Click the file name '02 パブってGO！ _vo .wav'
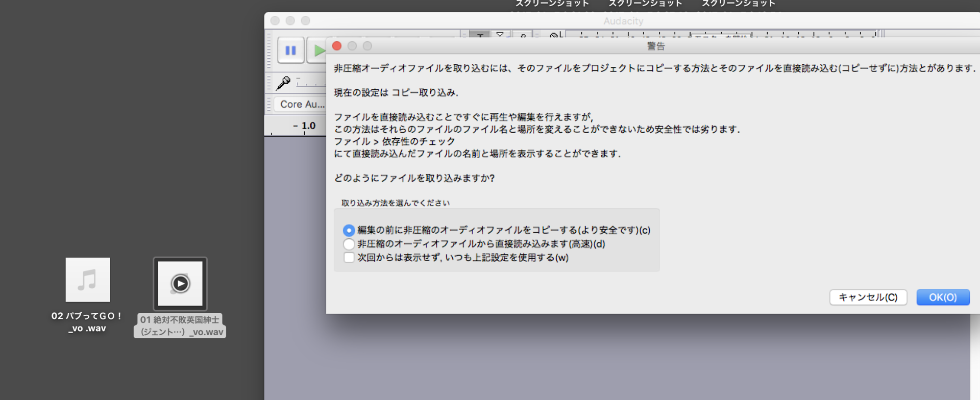Screen dimensions: 980x400 coord(87,322)
